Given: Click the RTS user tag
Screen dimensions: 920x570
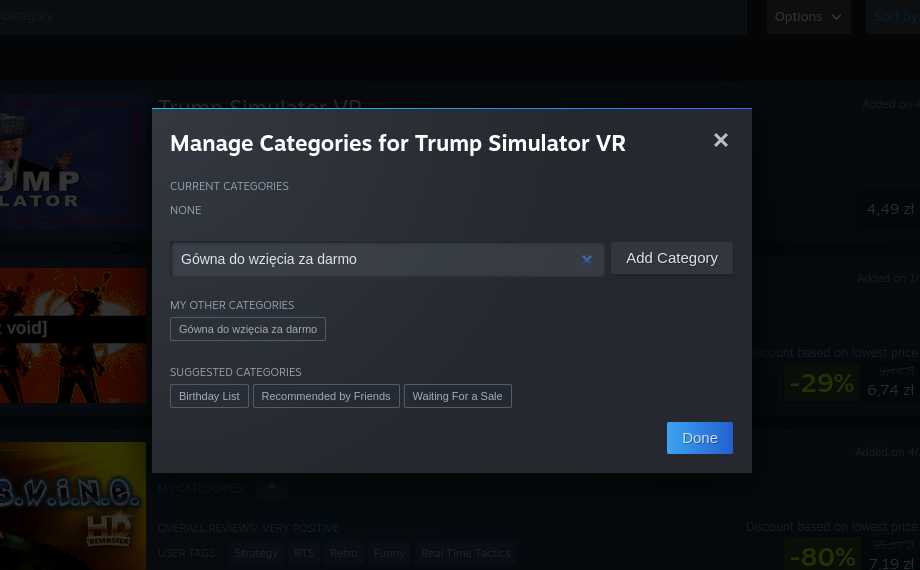Looking at the screenshot, I should tap(304, 553).
